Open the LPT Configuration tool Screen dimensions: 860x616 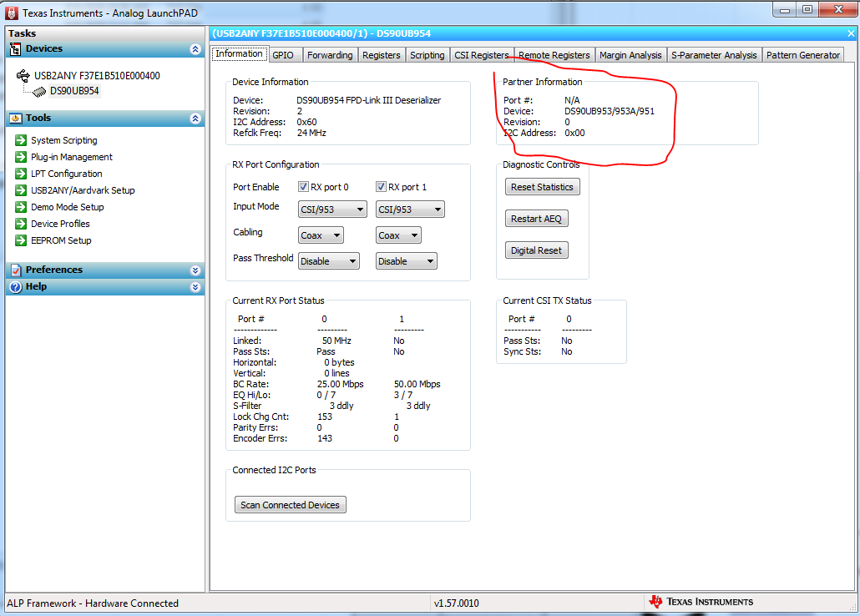click(66, 174)
